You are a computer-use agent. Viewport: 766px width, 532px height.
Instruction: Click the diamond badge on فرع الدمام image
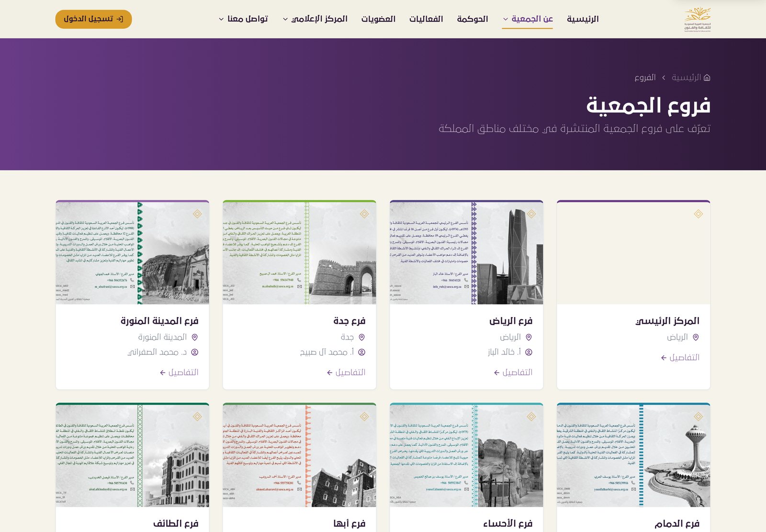coord(698,417)
